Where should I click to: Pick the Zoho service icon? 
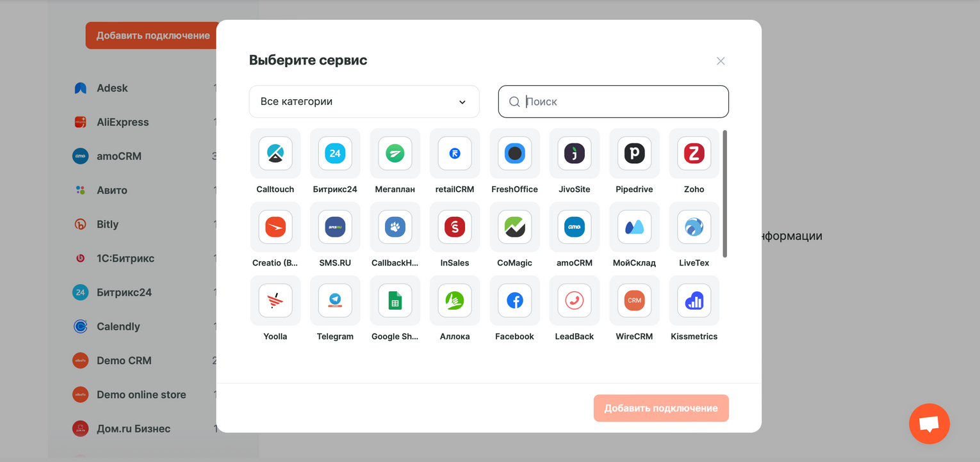[x=694, y=154]
